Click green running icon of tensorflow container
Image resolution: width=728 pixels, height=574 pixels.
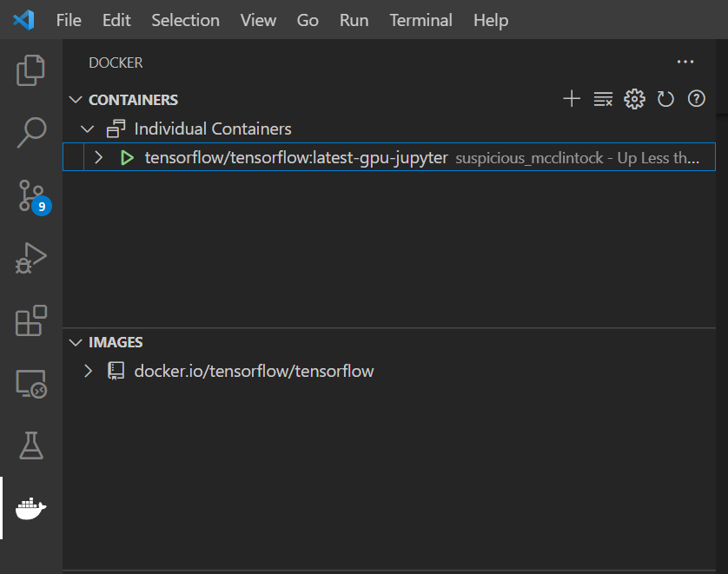click(x=127, y=158)
